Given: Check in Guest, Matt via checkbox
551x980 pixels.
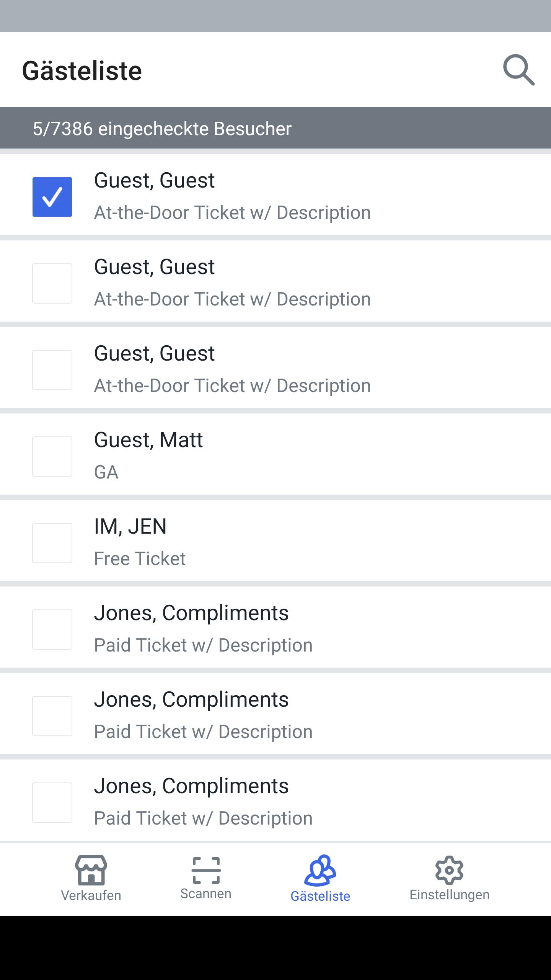Looking at the screenshot, I should (x=52, y=456).
